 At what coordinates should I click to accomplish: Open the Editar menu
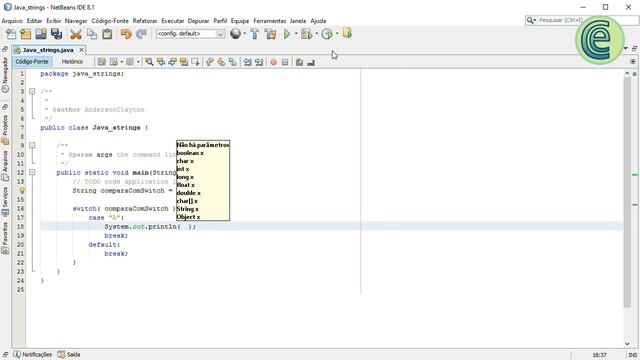click(34, 21)
